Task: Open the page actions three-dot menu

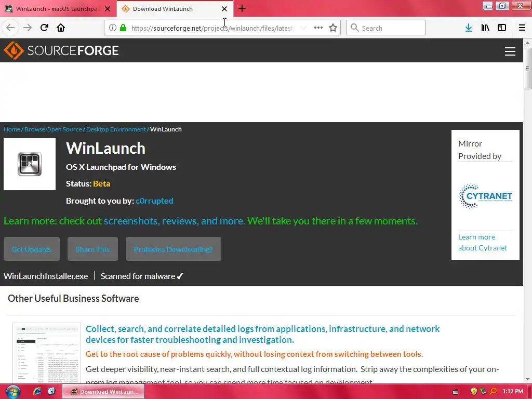Action: tap(318, 28)
